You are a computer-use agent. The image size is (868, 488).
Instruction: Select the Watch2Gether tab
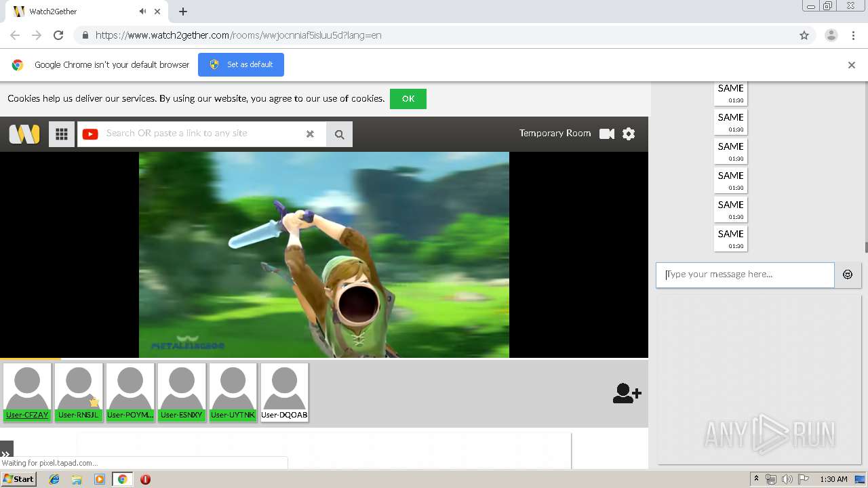[x=87, y=12]
